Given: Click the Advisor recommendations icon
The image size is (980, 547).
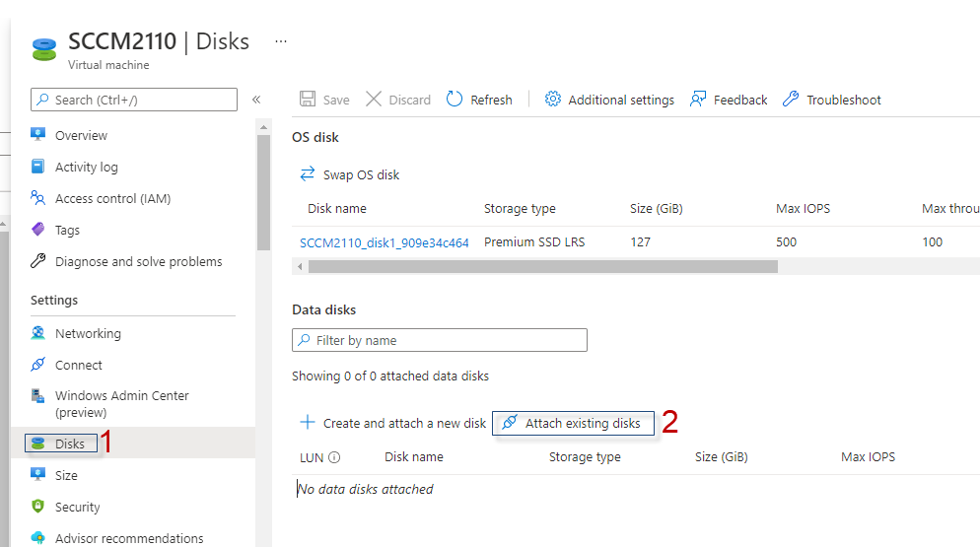Looking at the screenshot, I should [38, 537].
